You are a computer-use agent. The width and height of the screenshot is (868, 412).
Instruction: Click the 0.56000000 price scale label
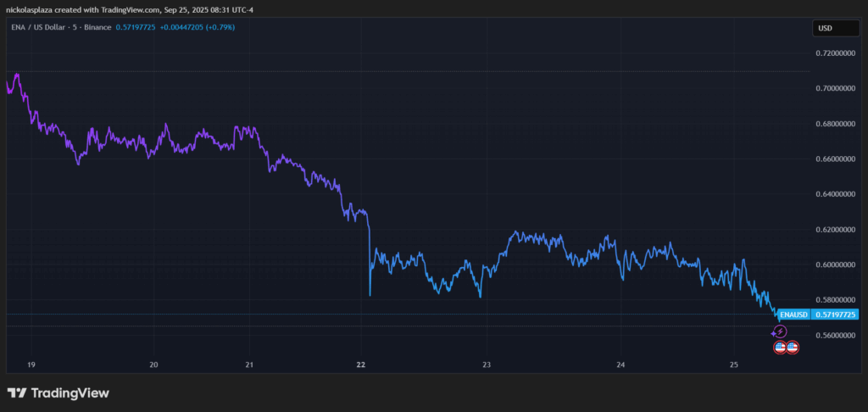837,336
